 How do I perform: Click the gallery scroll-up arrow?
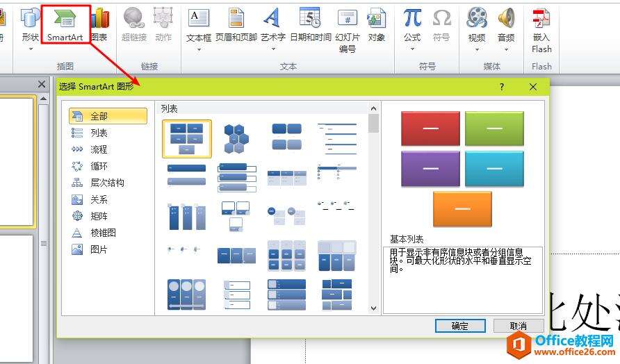[x=374, y=108]
